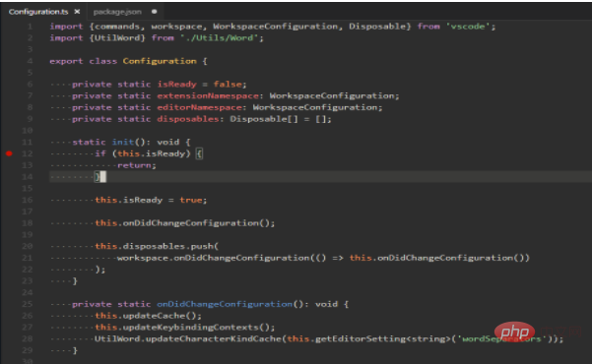Click UtilWord in the line 2 import
Viewport: 592px width, 364px height.
[x=117, y=38]
